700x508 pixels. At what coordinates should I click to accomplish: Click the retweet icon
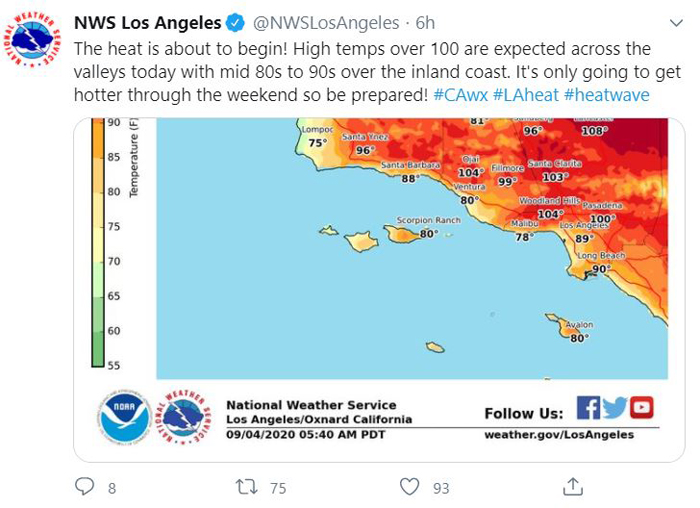click(x=246, y=487)
